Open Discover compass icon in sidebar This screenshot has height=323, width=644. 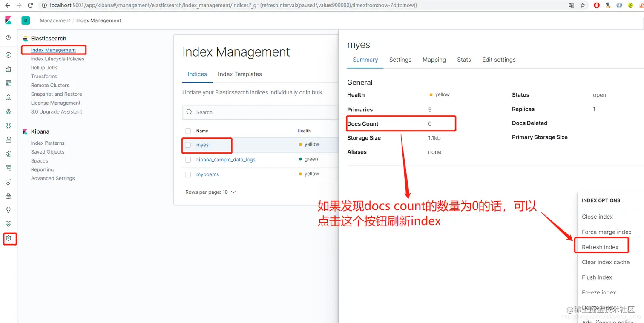[8, 55]
